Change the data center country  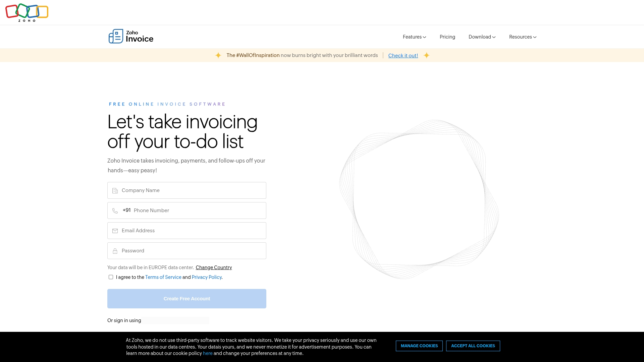pyautogui.click(x=214, y=267)
